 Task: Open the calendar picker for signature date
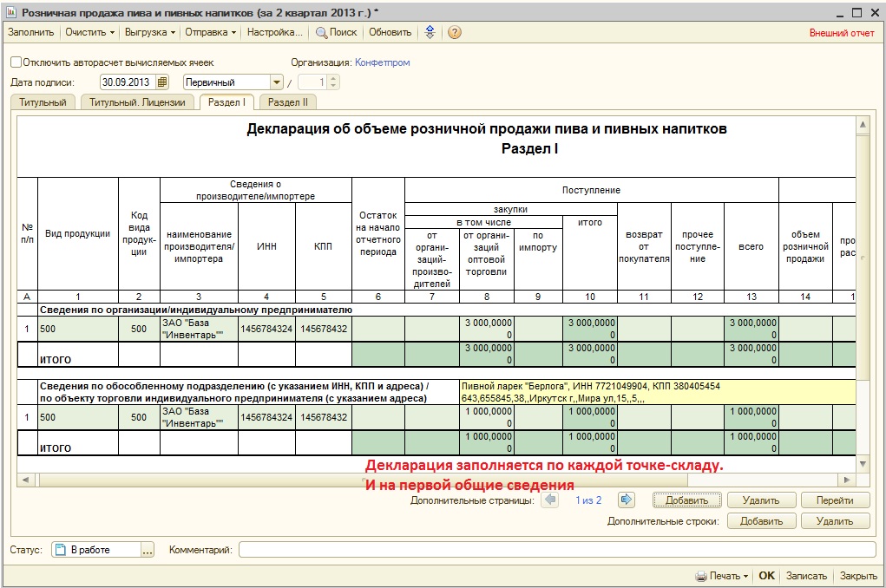click(x=162, y=82)
